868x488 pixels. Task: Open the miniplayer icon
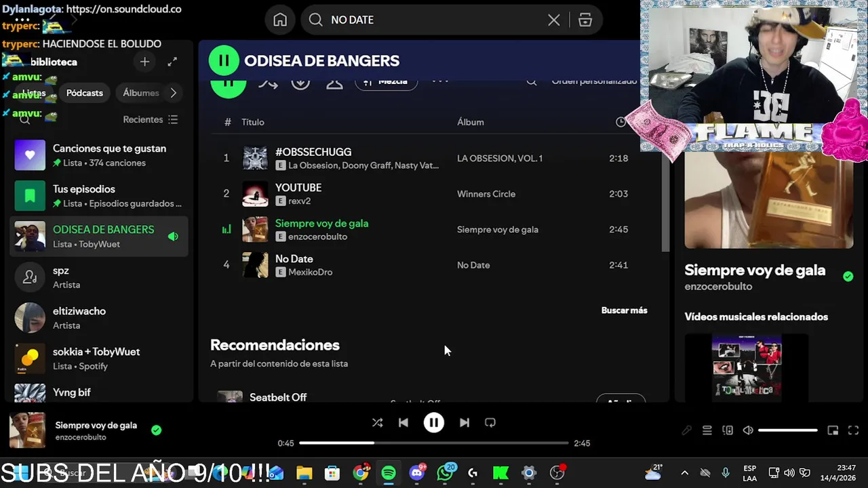833,430
